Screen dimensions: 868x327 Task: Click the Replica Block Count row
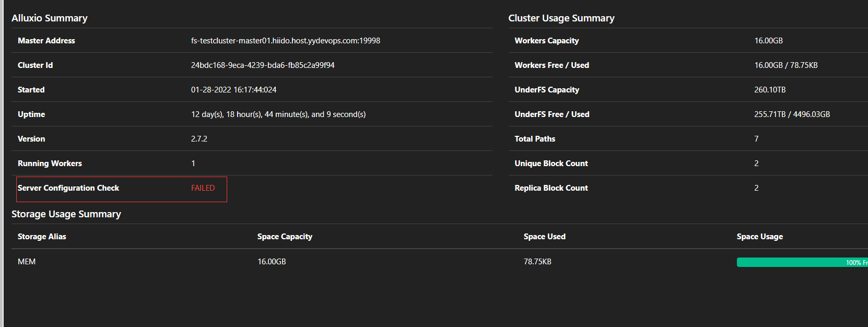tap(756, 188)
